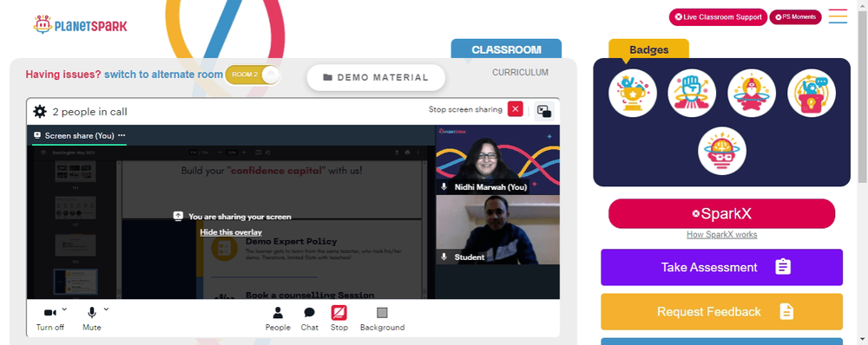The image size is (868, 345).
Task: Click Nidhi Marwah's video tile
Action: 497,159
